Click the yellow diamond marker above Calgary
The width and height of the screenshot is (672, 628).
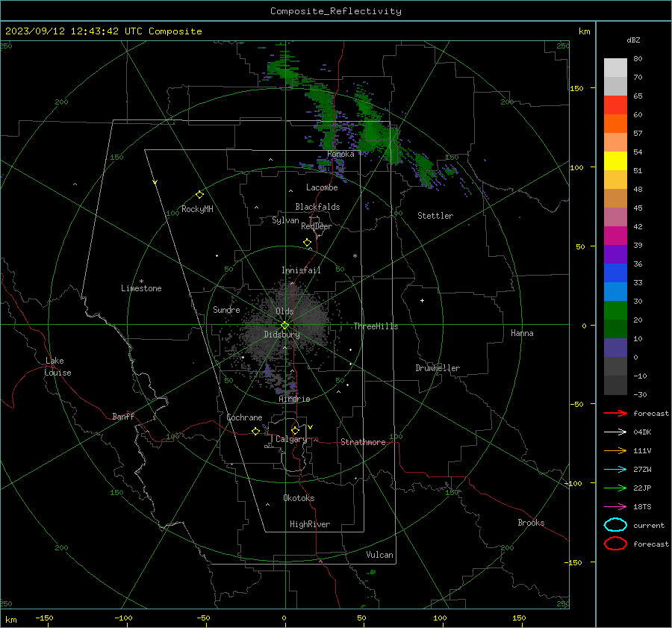(295, 430)
